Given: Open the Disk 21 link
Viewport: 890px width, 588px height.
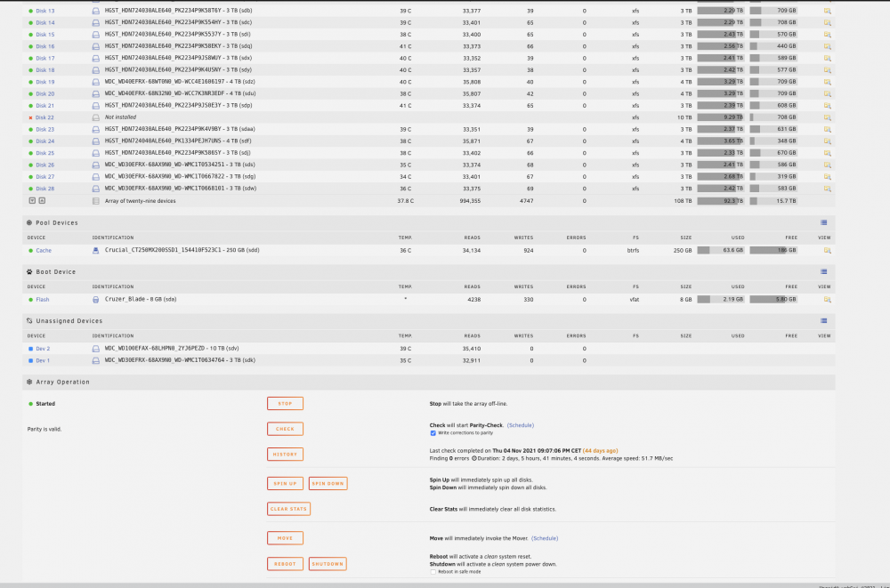Looking at the screenshot, I should [x=44, y=106].
